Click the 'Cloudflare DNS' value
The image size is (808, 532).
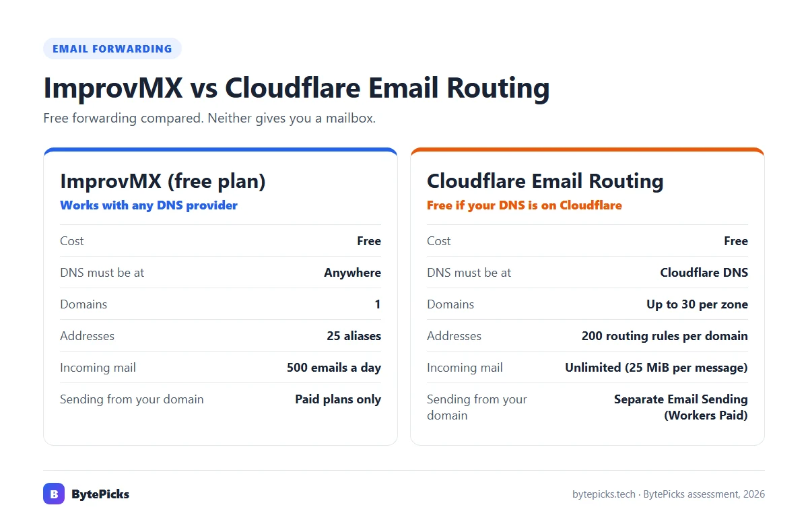click(x=704, y=273)
